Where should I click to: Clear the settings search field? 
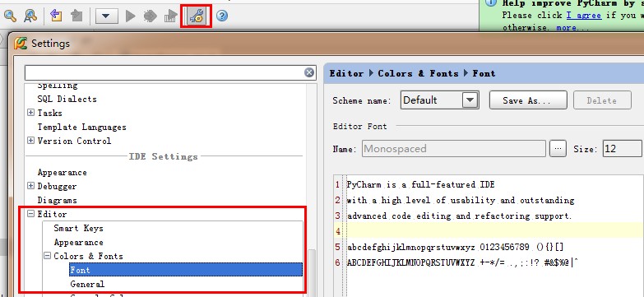(x=309, y=72)
